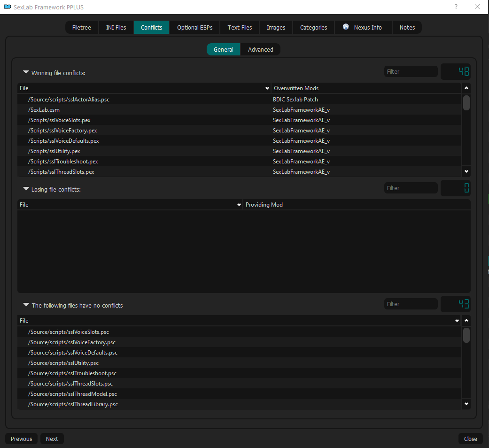The height and width of the screenshot is (448, 489).
Task: Select /Scripts/sslThreadSlots.pex row
Action: click(x=239, y=172)
